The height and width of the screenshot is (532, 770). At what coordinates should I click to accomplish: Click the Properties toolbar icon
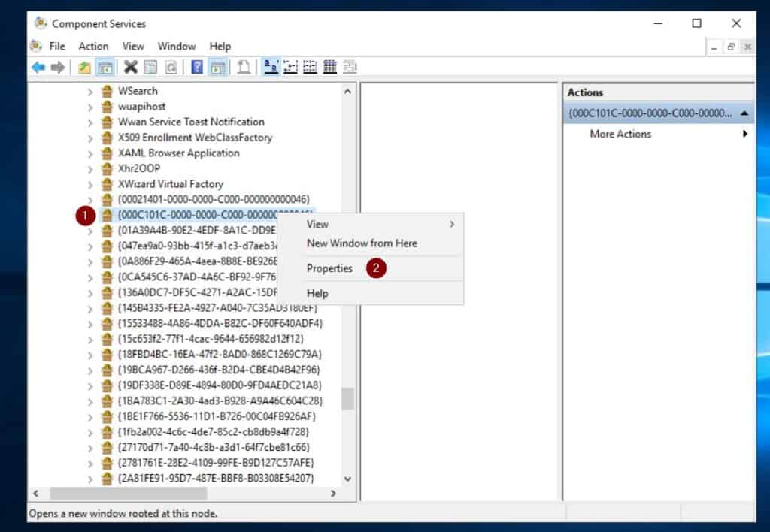coord(150,67)
